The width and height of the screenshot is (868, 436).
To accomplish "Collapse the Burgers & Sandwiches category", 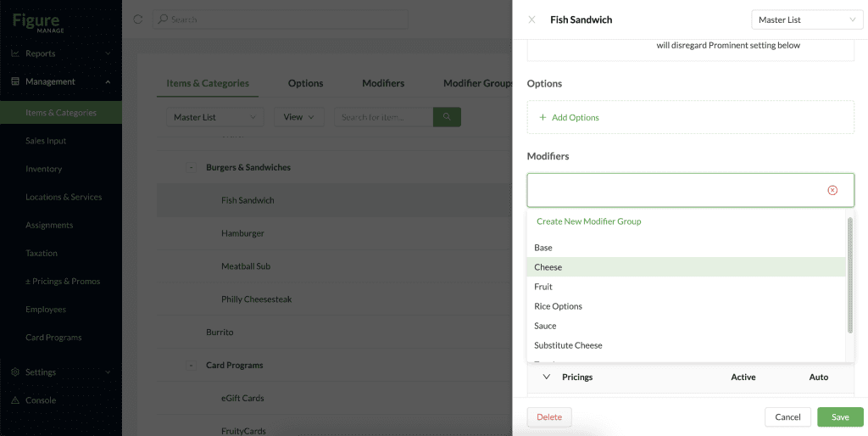I will tap(191, 167).
